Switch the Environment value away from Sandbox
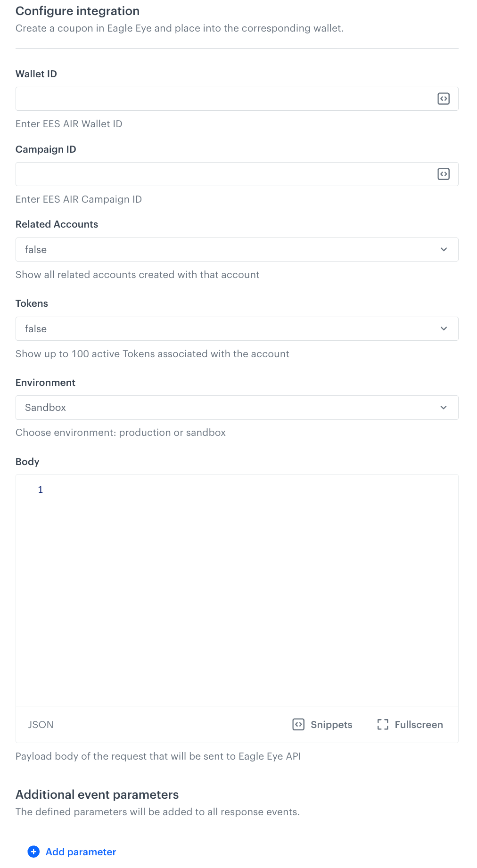This screenshot has height=868, width=477. click(237, 407)
